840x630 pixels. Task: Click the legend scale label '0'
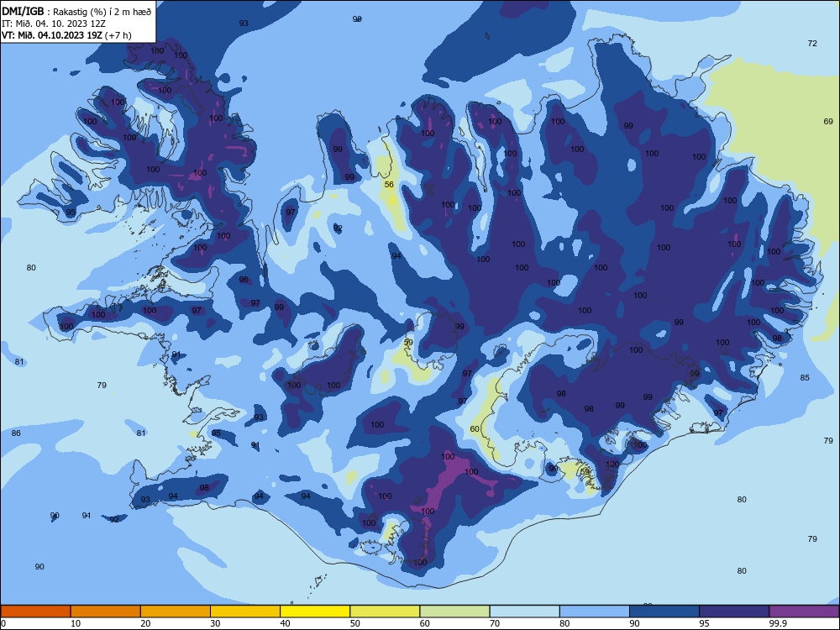[x=3, y=623]
